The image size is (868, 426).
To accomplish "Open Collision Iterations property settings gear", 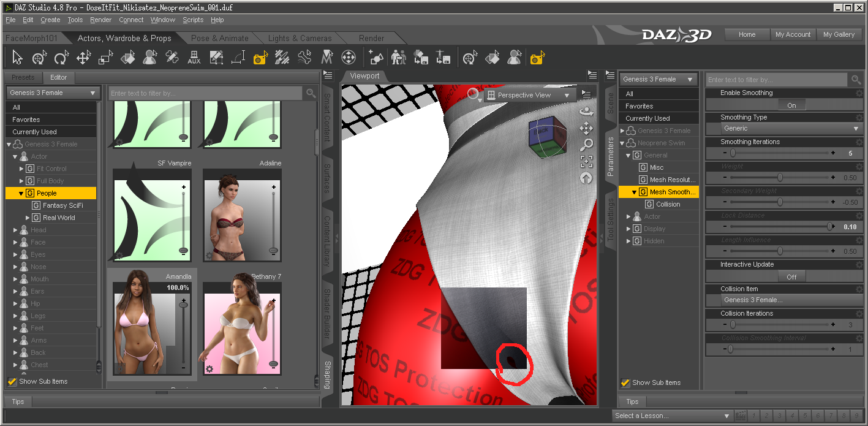I will tap(859, 314).
